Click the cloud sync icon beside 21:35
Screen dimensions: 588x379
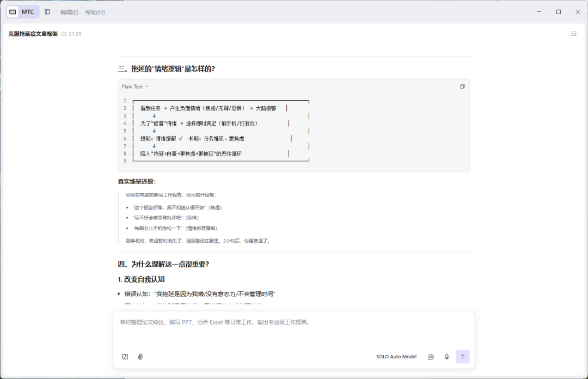tap(64, 34)
